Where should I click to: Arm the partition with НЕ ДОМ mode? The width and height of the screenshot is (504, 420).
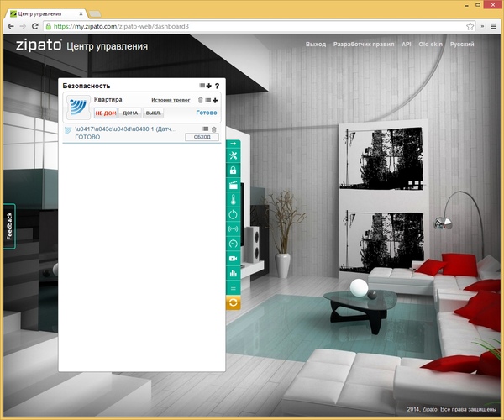coord(106,113)
